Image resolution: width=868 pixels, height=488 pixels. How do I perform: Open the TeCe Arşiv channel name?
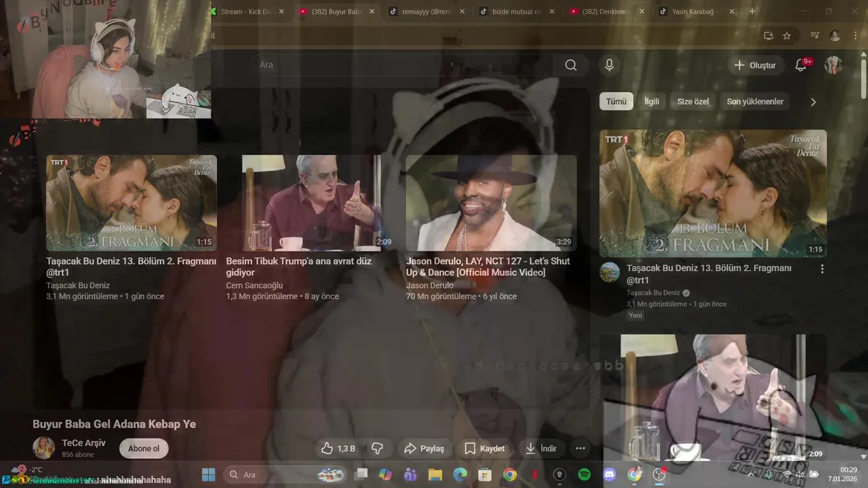pyautogui.click(x=83, y=443)
